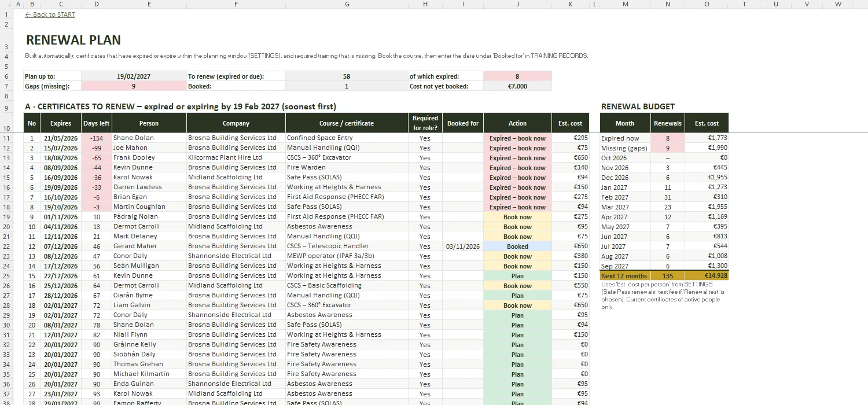Click the 'Days left' column header

[97, 123]
